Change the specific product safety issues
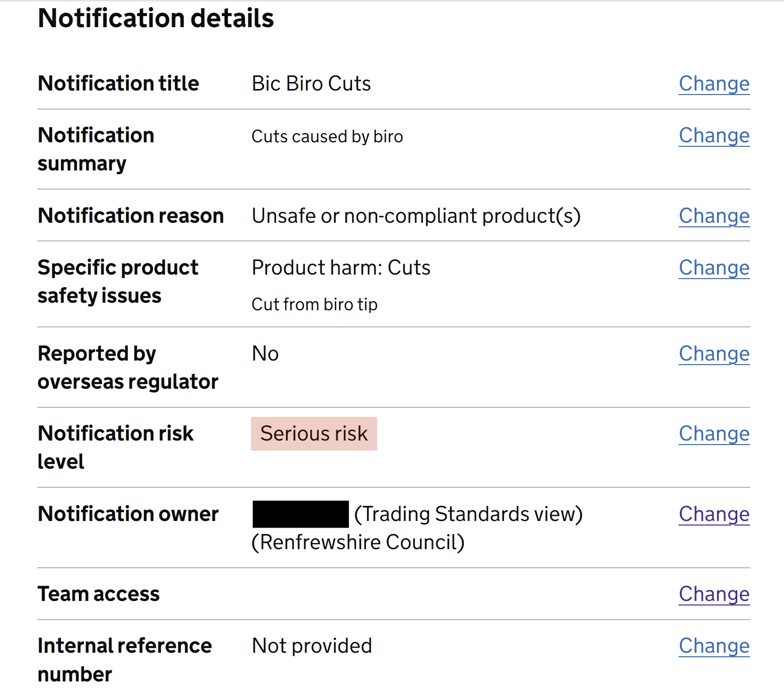The image size is (784, 694). point(714,268)
